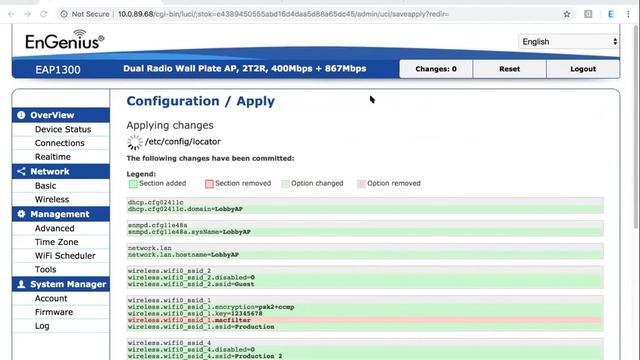Click the loading spinner icon
Viewport: 640px width, 360px height.
coord(134,142)
